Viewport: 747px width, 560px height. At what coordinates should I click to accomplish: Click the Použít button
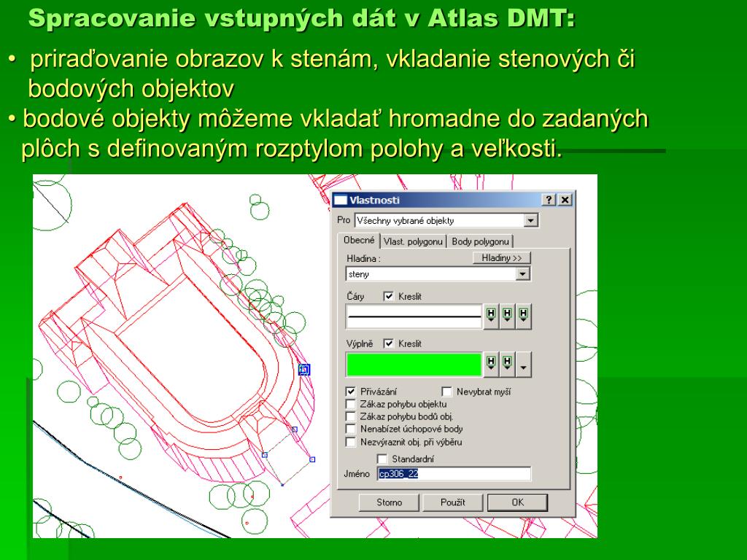pyautogui.click(x=452, y=502)
